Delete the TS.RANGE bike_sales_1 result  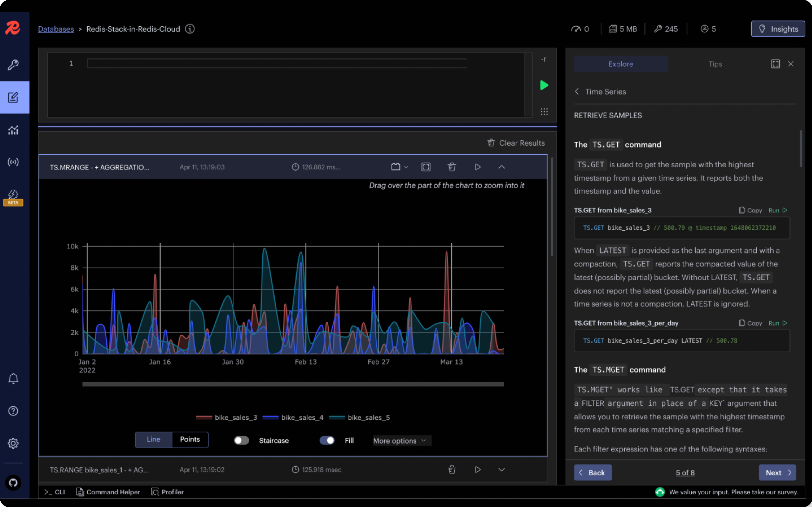click(452, 470)
